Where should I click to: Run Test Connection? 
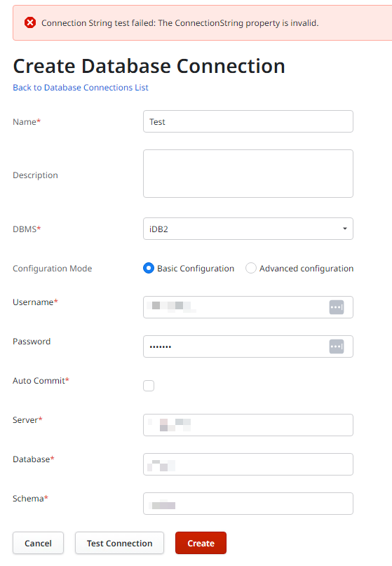(119, 543)
